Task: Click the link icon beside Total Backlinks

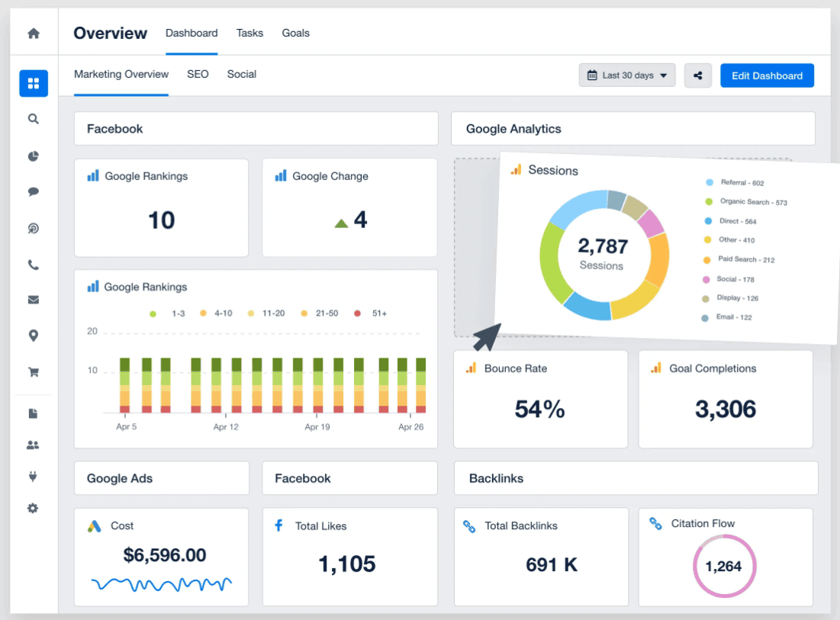Action: [x=469, y=526]
